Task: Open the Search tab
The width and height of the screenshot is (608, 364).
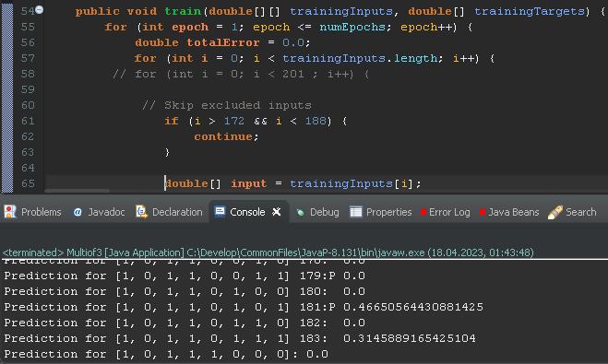Action: point(572,212)
